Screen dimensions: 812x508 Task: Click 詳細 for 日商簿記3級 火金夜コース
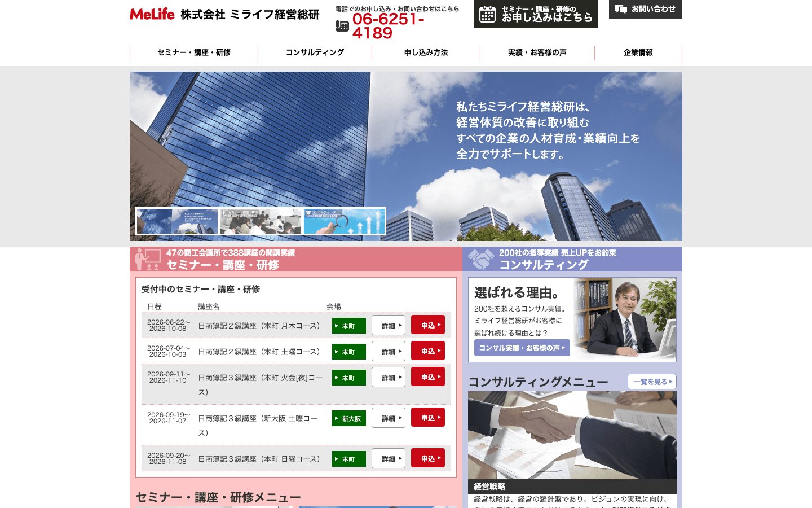coord(389,377)
